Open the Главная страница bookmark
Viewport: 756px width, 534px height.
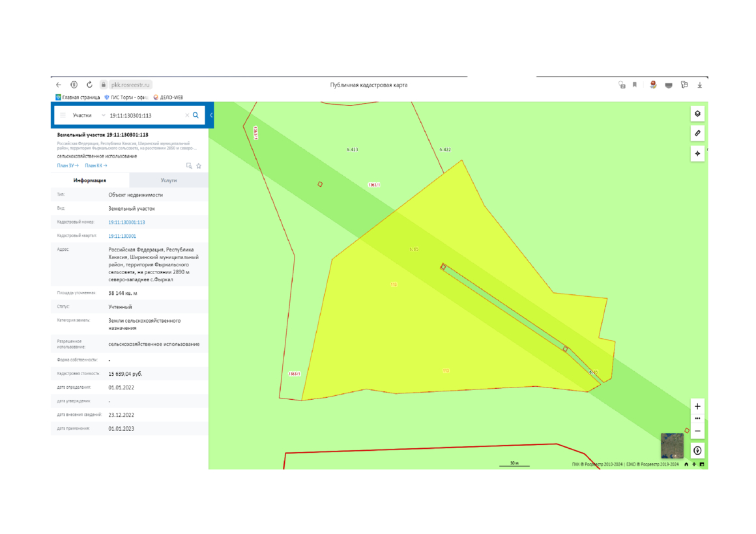coord(78,97)
